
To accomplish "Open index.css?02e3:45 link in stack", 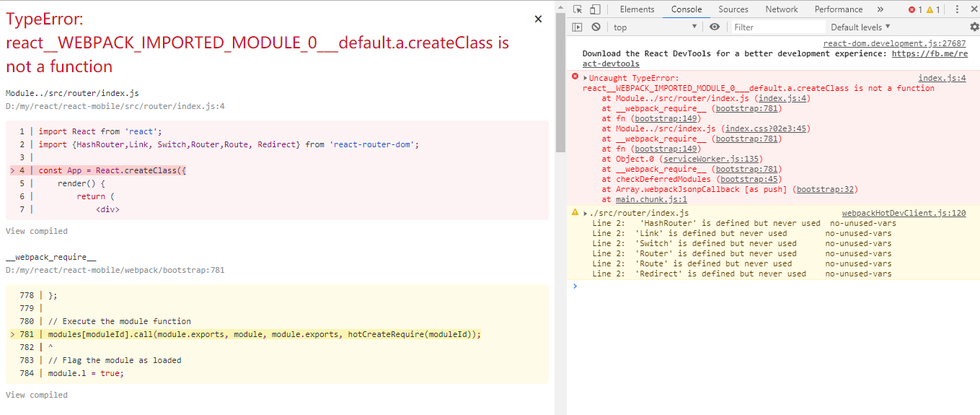I will pos(767,128).
